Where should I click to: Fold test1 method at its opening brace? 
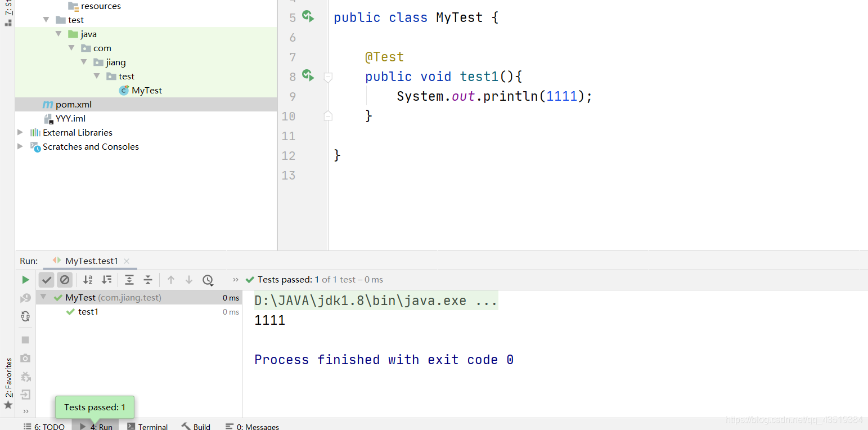coord(328,78)
